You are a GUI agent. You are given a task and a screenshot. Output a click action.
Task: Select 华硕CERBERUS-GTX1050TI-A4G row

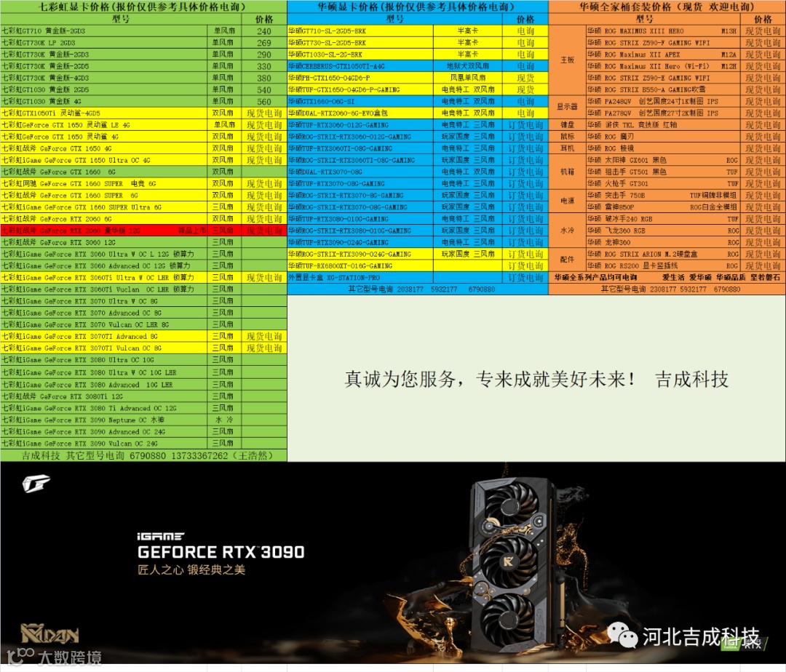pos(418,66)
